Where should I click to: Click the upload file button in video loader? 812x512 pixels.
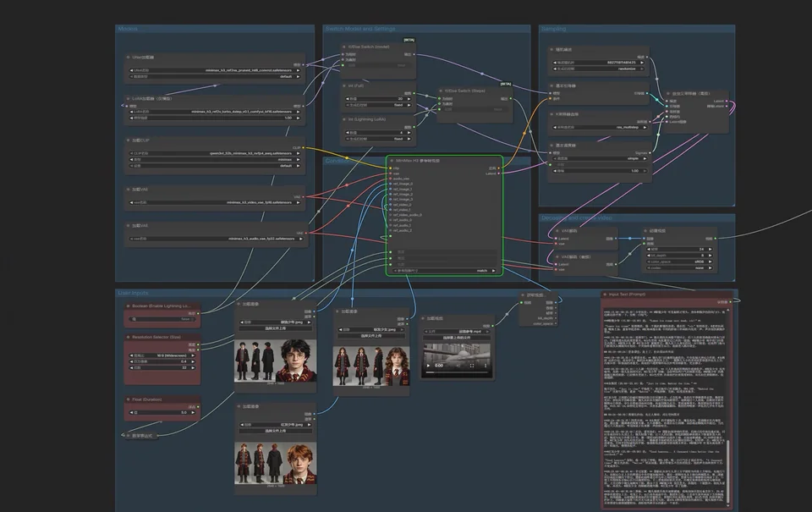[x=456, y=338]
